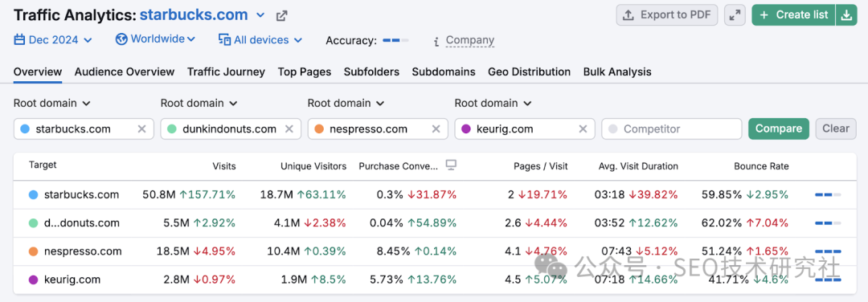Open the Top Pages tab
868x302 pixels.
click(305, 71)
